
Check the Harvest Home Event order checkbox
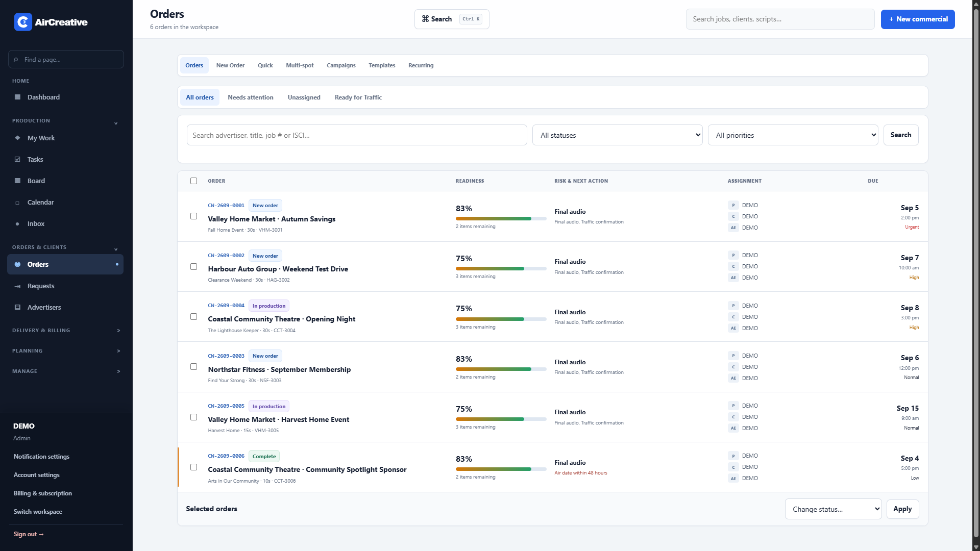(x=193, y=417)
